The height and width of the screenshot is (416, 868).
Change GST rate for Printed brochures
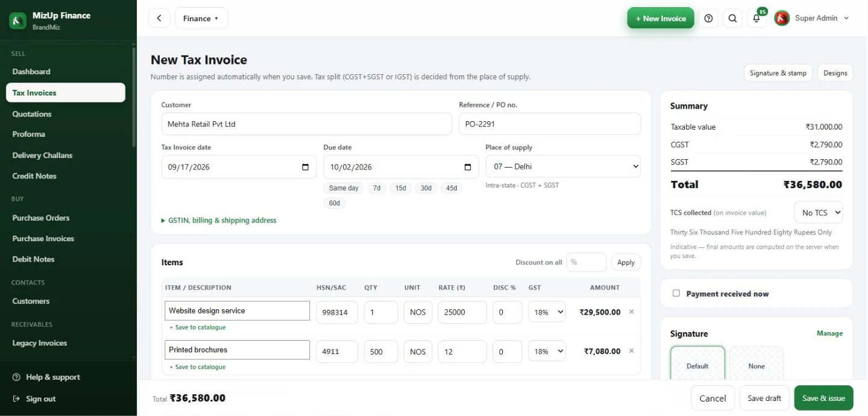pyautogui.click(x=547, y=351)
